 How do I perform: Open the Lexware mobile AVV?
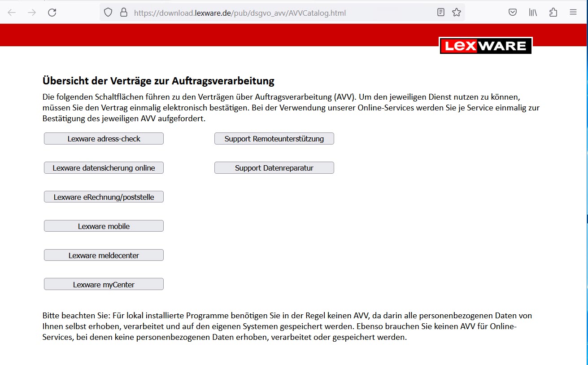pos(104,225)
